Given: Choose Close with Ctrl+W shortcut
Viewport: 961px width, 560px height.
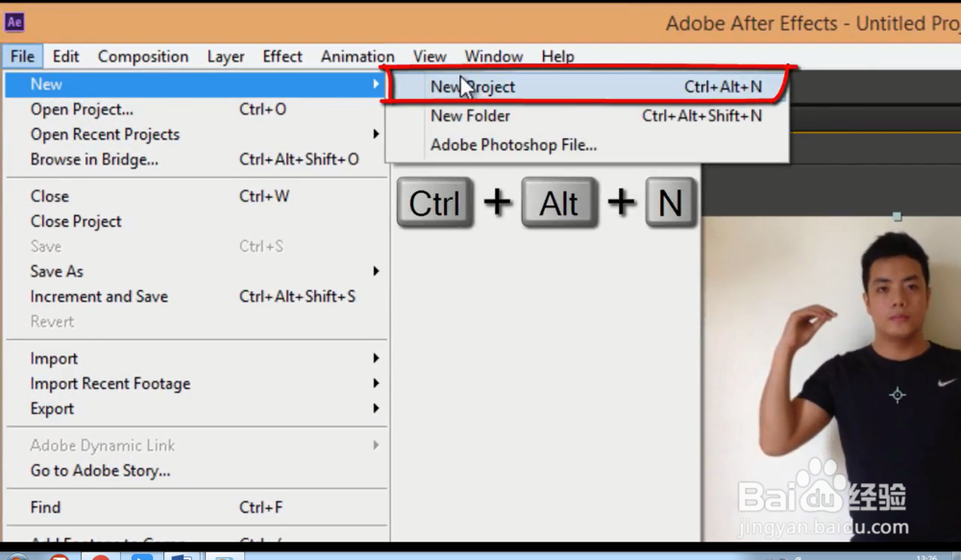Looking at the screenshot, I should 195,196.
